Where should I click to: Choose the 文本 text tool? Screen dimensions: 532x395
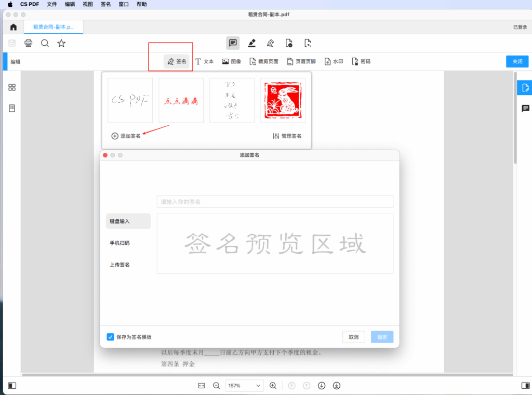(204, 61)
